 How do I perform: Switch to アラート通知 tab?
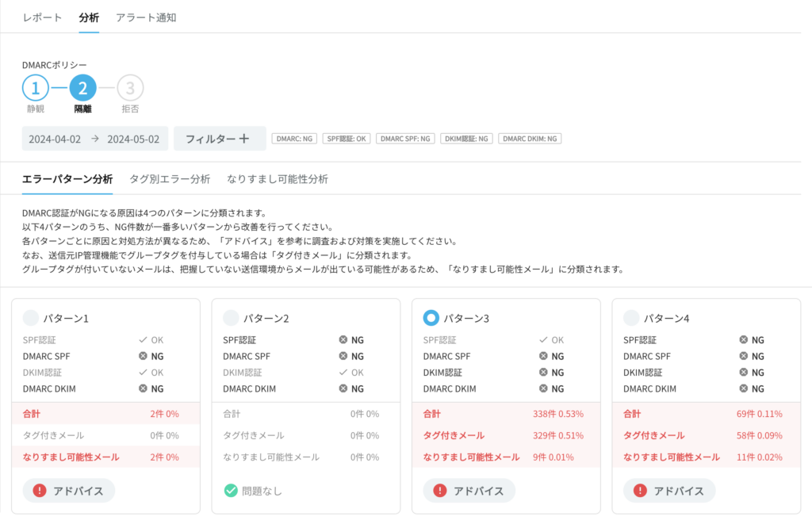[146, 17]
